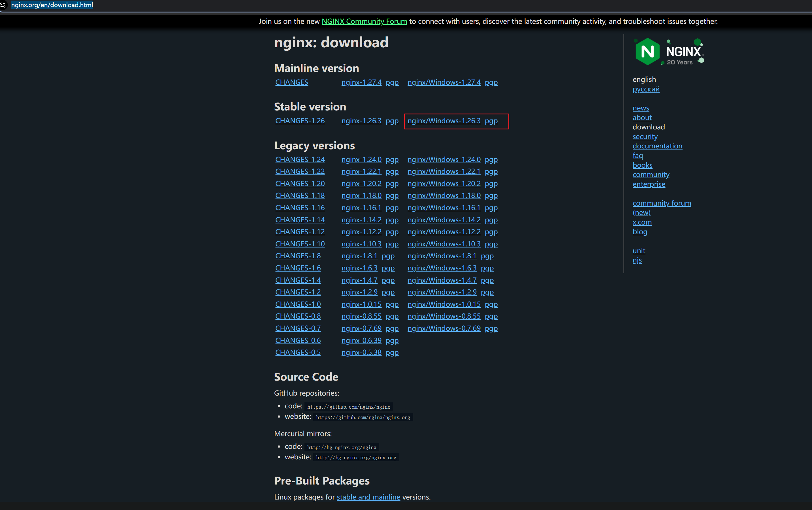Download nginx/Windows-1.26.3 stable version

click(444, 121)
